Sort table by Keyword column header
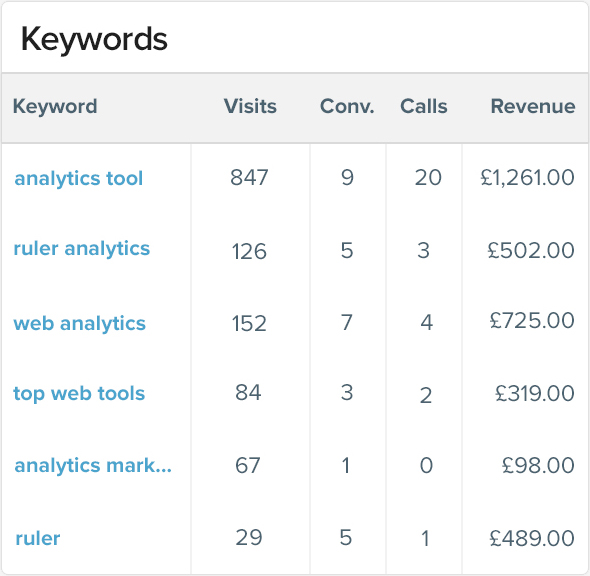The height and width of the screenshot is (576, 590). (55, 106)
